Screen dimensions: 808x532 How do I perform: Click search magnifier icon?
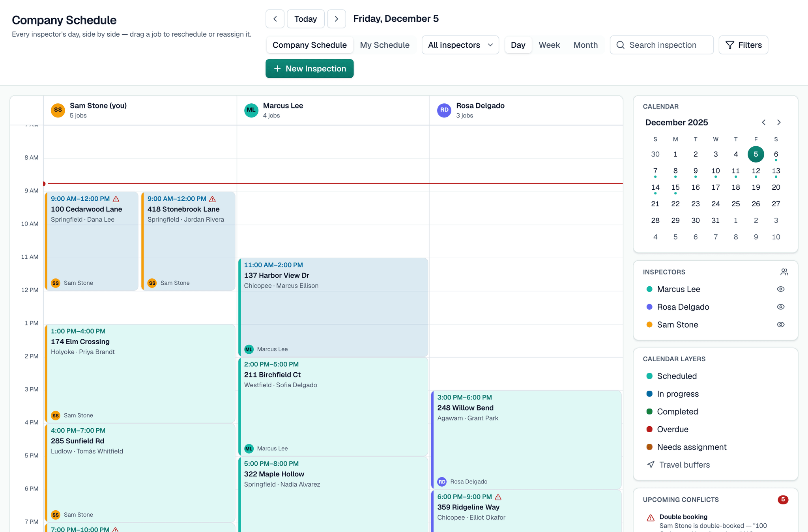pos(620,45)
